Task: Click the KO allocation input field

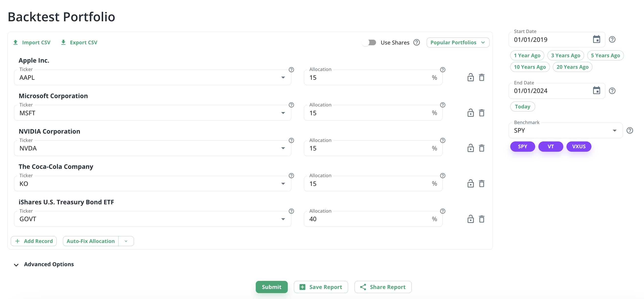Action: pyautogui.click(x=373, y=184)
